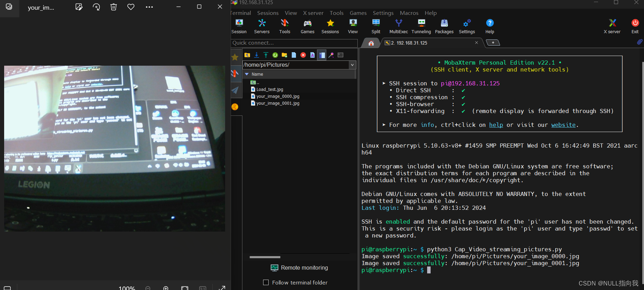Rotate the image in Photos viewer
This screenshot has height=290, width=644.
pyautogui.click(x=96, y=7)
